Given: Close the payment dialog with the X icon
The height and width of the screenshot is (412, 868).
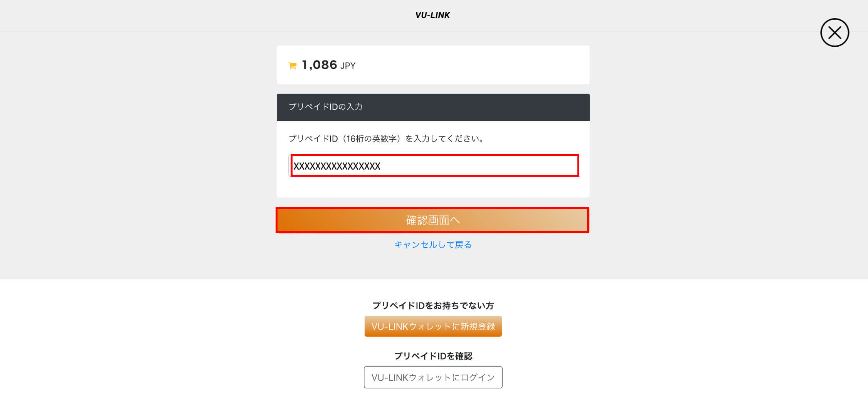Looking at the screenshot, I should point(834,33).
